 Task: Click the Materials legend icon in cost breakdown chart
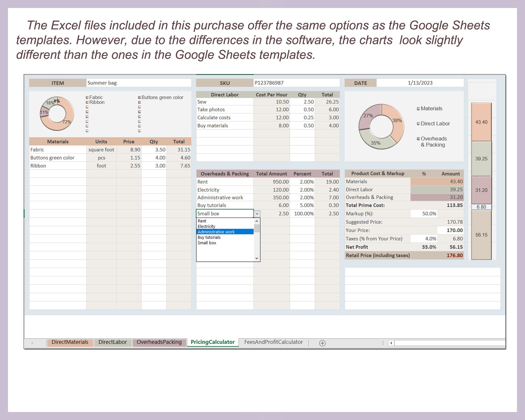(418, 109)
